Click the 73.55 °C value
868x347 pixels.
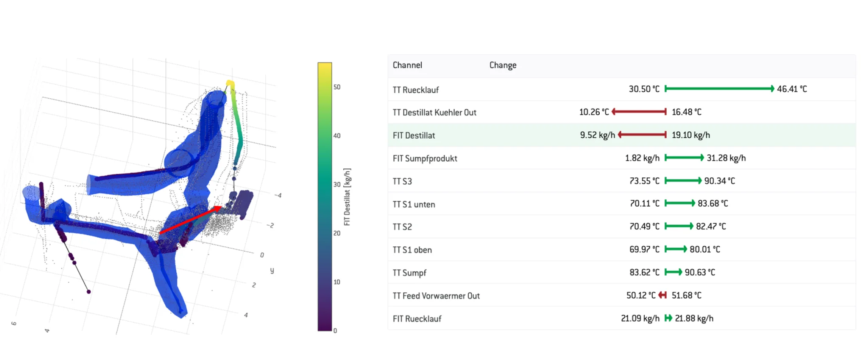point(644,181)
